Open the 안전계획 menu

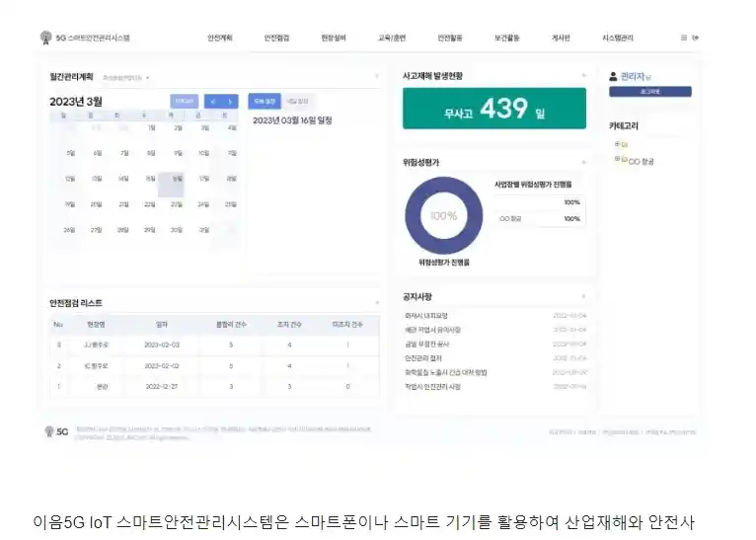click(x=219, y=38)
